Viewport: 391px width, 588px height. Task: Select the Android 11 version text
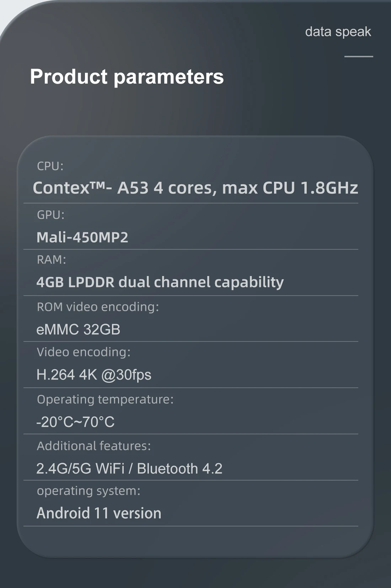99,513
